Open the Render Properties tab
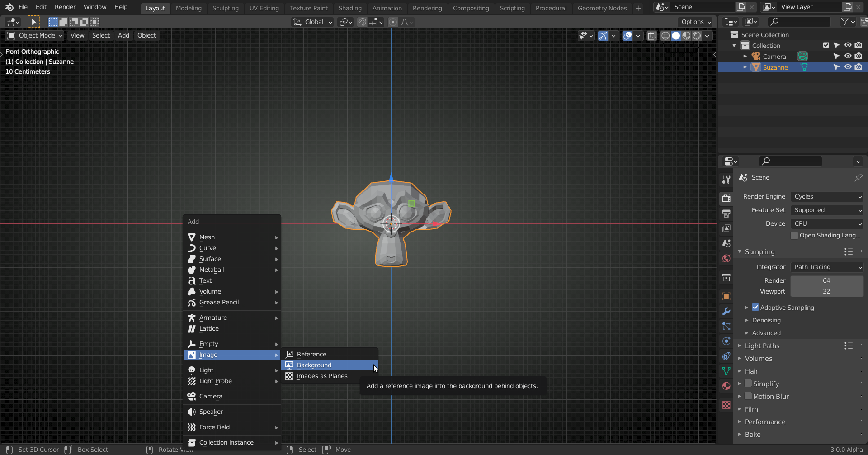This screenshot has height=455, width=868. (726, 198)
